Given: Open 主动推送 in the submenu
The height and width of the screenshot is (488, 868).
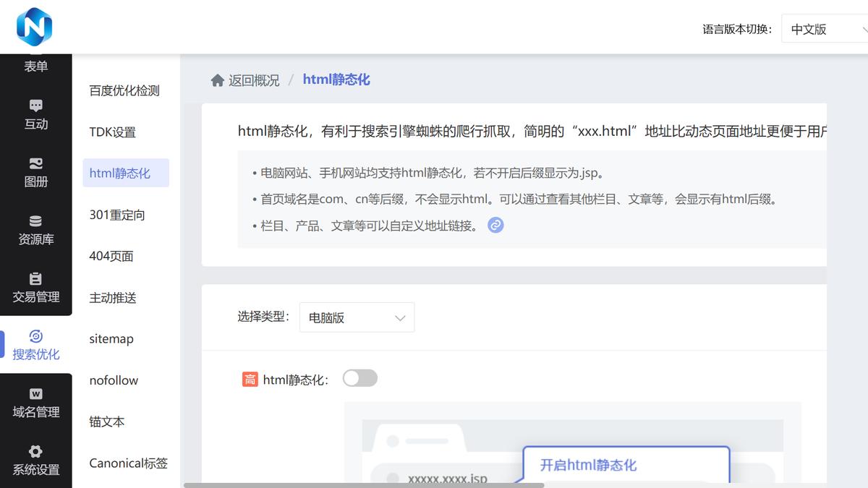Looking at the screenshot, I should pyautogui.click(x=113, y=297).
